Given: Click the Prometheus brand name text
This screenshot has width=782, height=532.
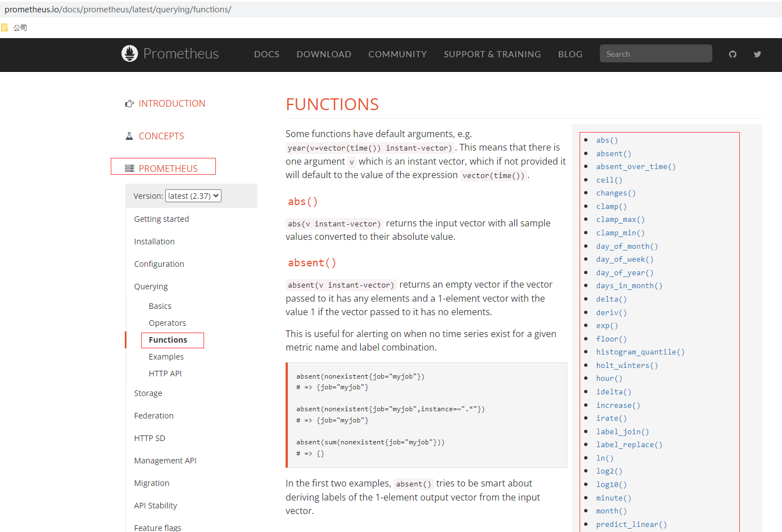Looking at the screenshot, I should 181,53.
